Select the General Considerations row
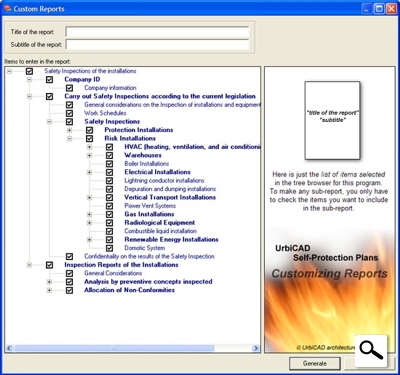Screen dimensions: 400x375 [x=113, y=273]
